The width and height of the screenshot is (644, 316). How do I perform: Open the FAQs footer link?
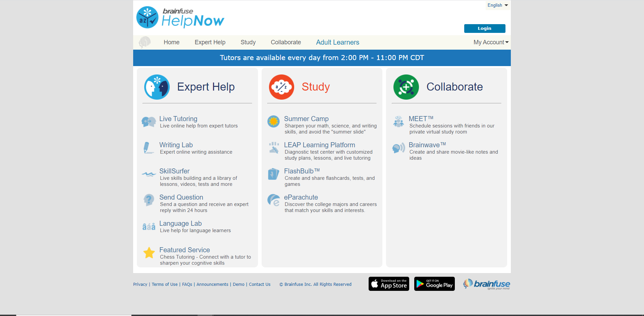(187, 284)
